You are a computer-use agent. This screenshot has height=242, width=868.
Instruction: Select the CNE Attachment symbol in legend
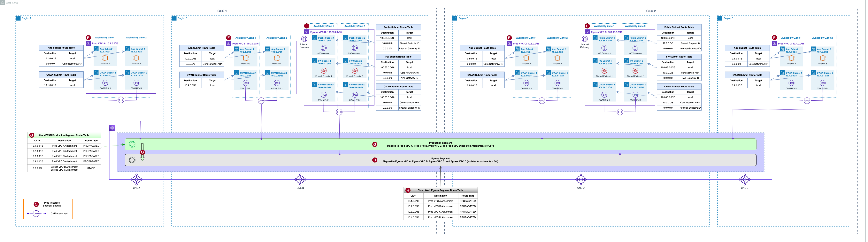[x=36, y=214]
